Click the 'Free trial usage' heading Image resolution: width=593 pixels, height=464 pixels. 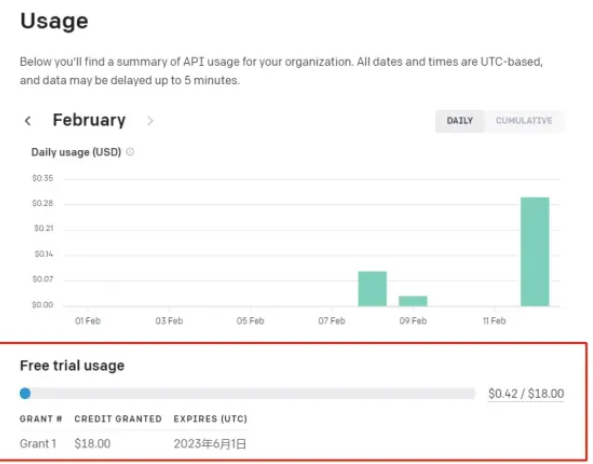coord(72,366)
